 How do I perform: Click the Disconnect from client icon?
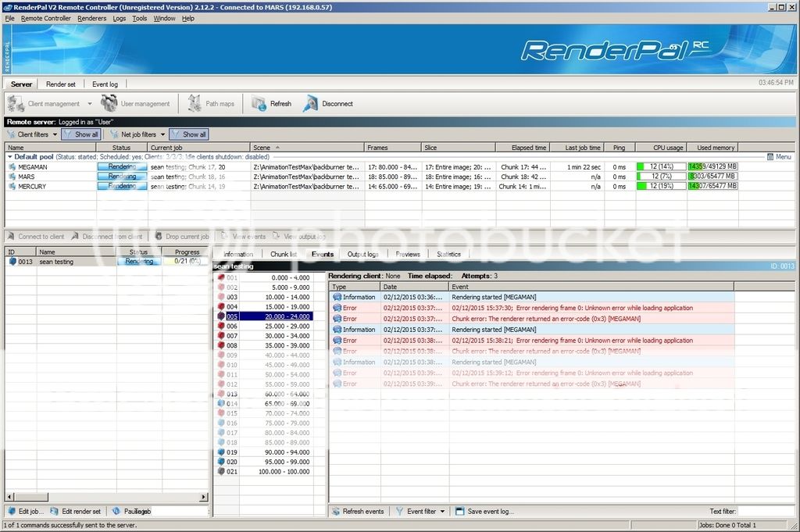75,236
